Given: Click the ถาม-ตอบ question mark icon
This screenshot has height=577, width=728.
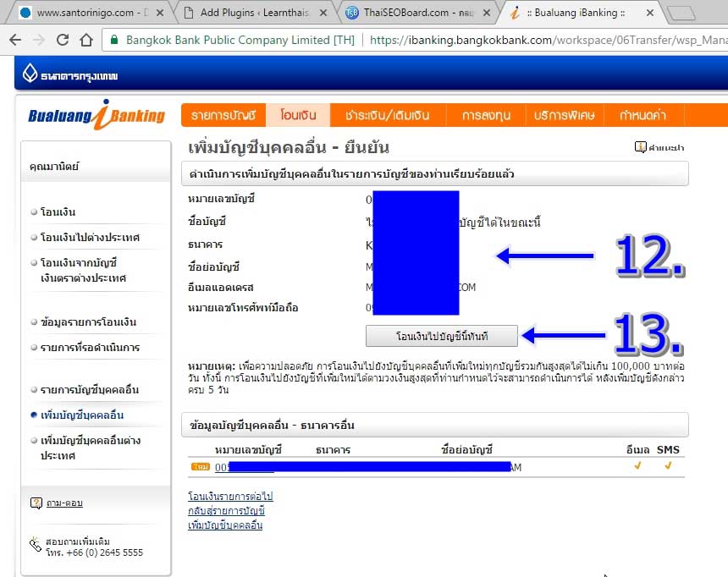Looking at the screenshot, I should coord(36,503).
